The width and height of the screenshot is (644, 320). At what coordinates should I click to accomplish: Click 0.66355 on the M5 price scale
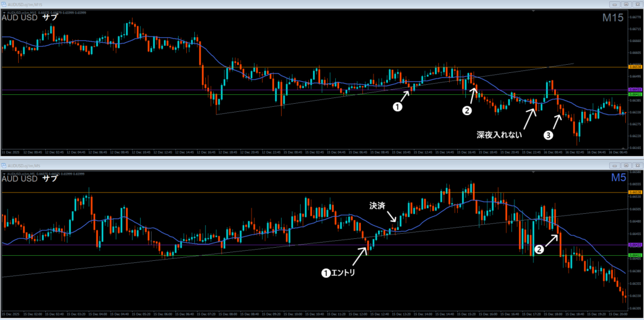point(636,284)
